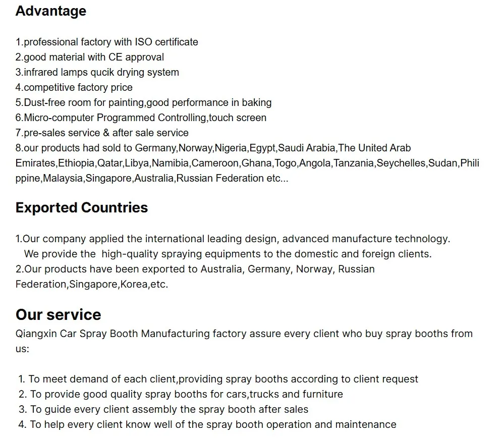Click the line listing Germany, Norway, Nigeria
Viewport: 504px width, 442px height.
[213, 148]
